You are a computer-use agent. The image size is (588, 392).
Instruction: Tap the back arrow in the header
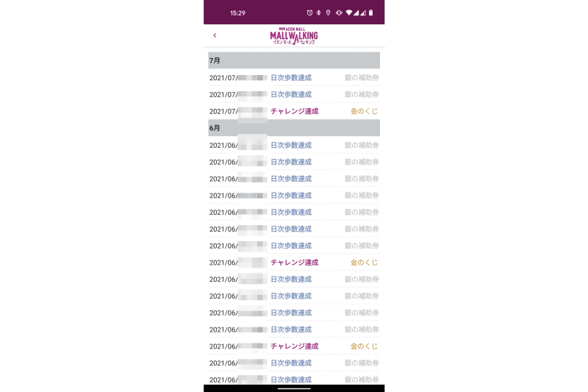tap(215, 35)
